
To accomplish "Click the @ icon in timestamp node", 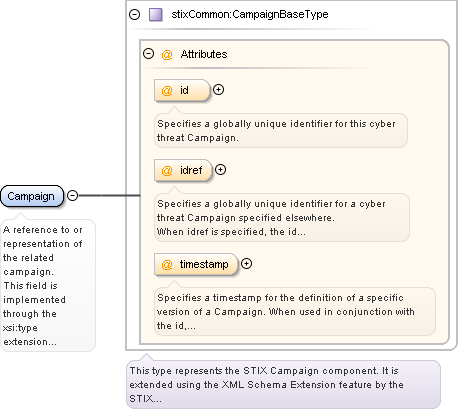I will (167, 264).
